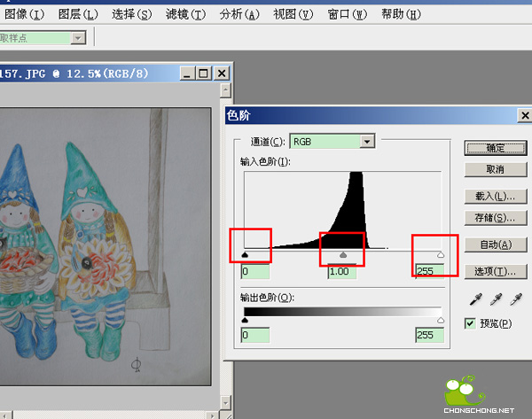Maximize the 157.JPG document window
The height and width of the screenshot is (419, 532).
[203, 74]
